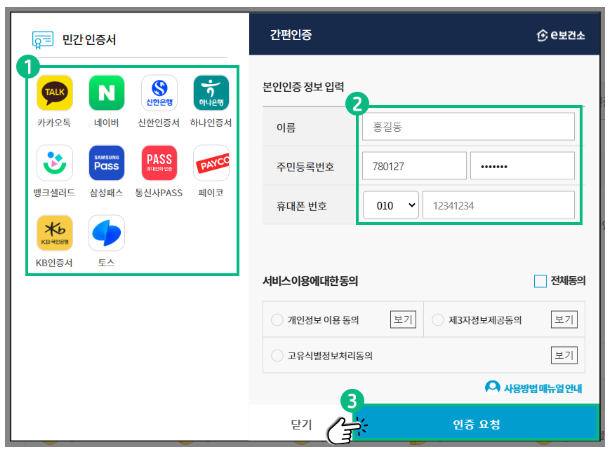
Task: Choose PAYCO authentication icon
Action: pos(211,163)
